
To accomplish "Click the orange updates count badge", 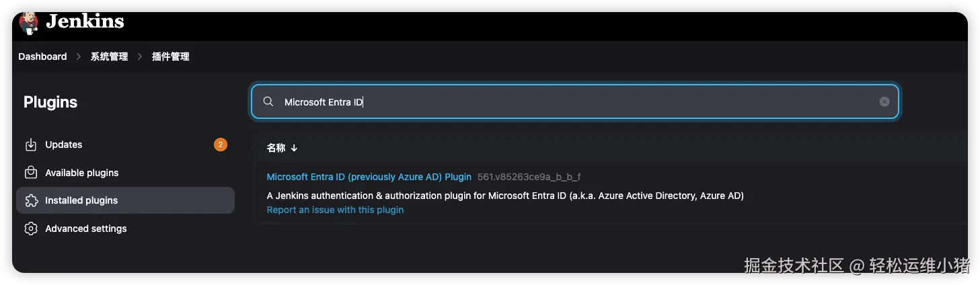I will click(x=220, y=145).
